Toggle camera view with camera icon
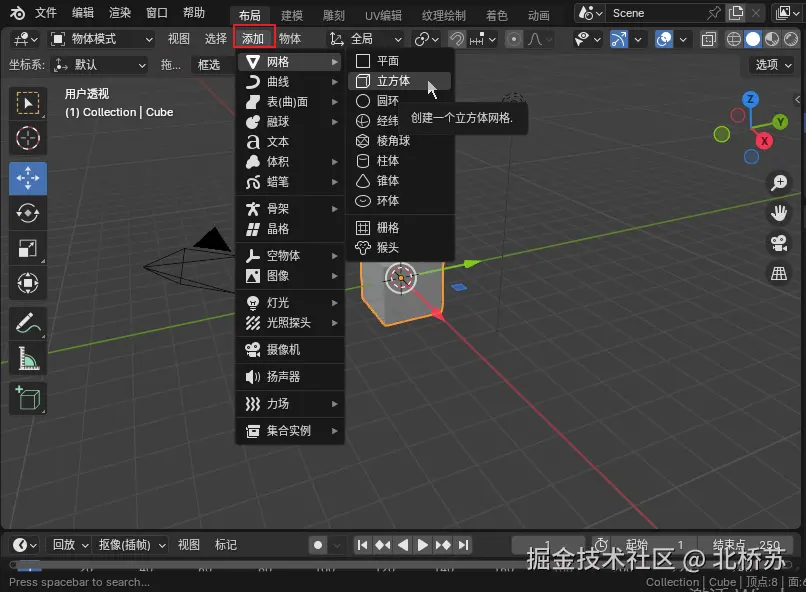Image resolution: width=806 pixels, height=592 pixels. [x=779, y=243]
